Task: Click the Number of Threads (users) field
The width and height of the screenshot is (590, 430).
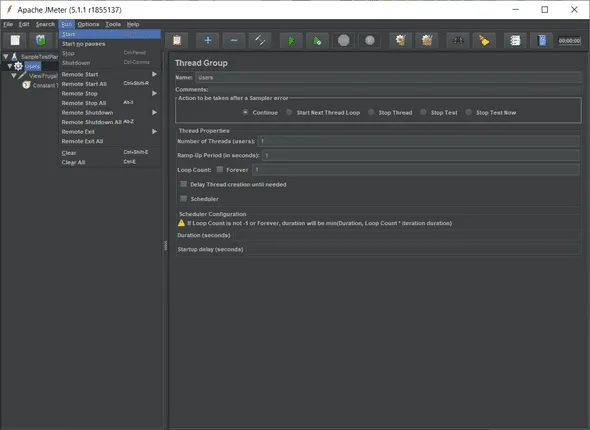Action: pos(418,141)
